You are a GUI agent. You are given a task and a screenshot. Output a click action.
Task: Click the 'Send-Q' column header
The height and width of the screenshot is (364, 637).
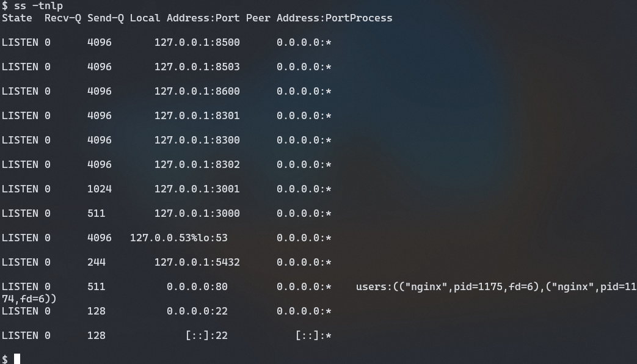click(105, 18)
